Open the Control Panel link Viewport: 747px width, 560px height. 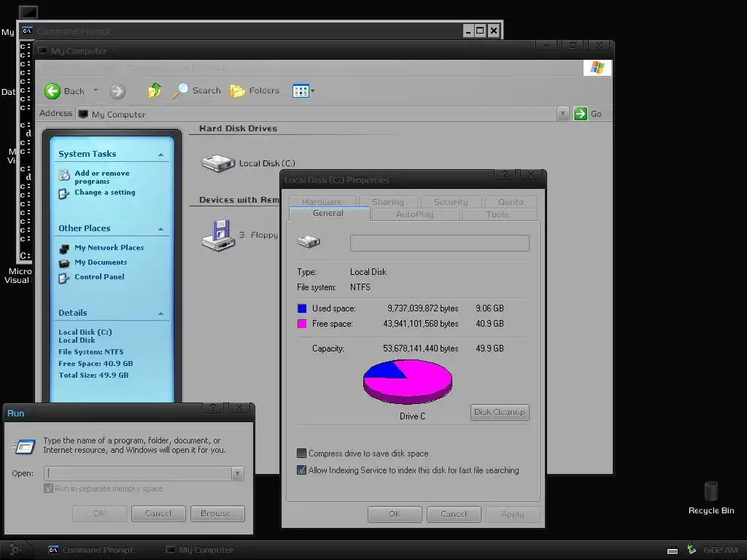(x=99, y=276)
